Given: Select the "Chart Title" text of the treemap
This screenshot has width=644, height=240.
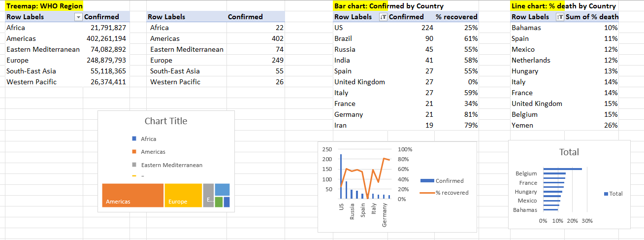Looking at the screenshot, I should click(x=166, y=121).
